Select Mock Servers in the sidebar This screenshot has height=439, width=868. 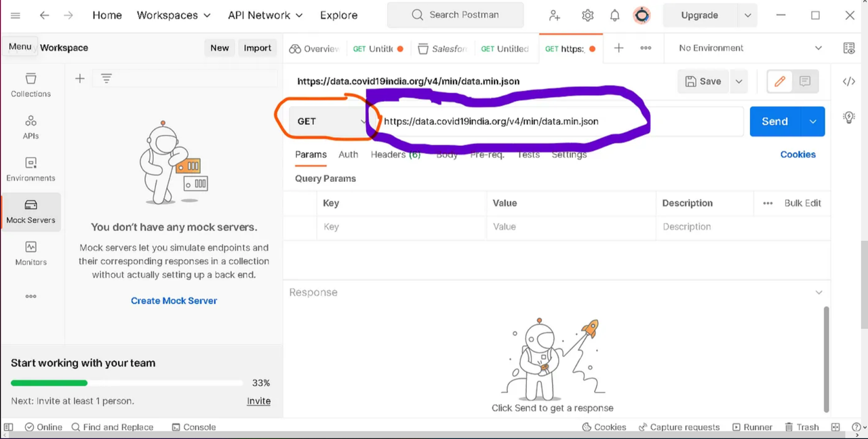coord(31,211)
